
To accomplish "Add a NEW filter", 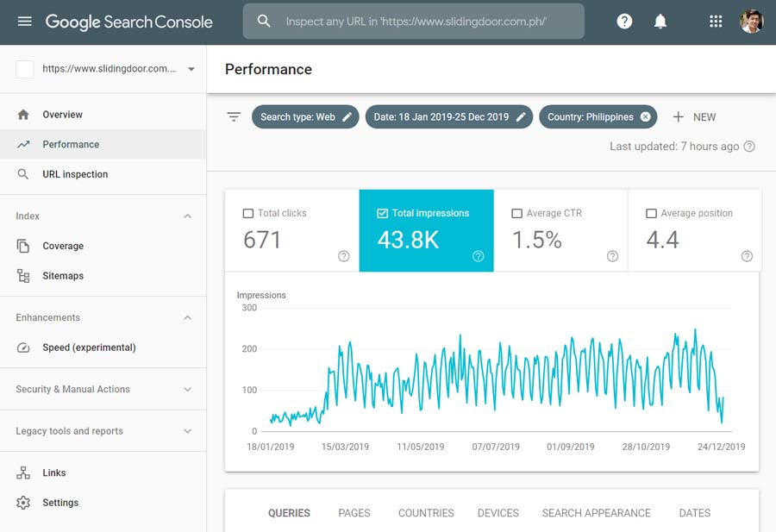I will 694,117.
